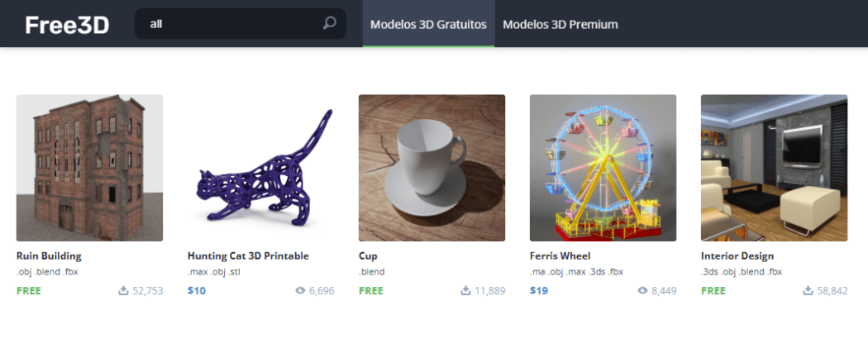The width and height of the screenshot is (868, 358).
Task: Open the Ferris Wheel thumbnail
Action: (x=603, y=168)
